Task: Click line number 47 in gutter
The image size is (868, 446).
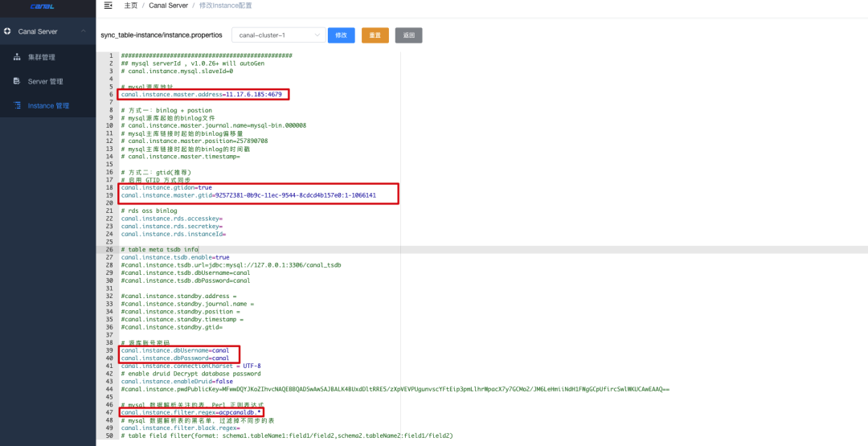Action: [x=111, y=412]
